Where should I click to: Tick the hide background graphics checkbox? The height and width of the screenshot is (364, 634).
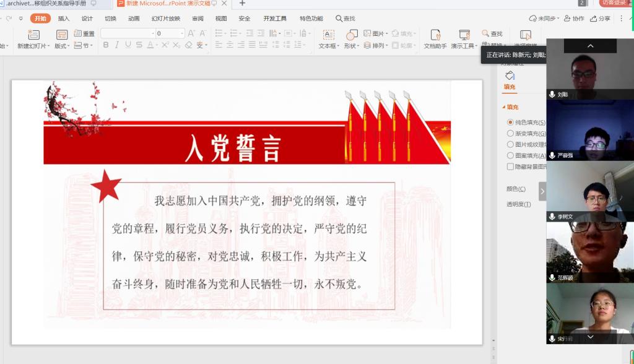pos(510,167)
